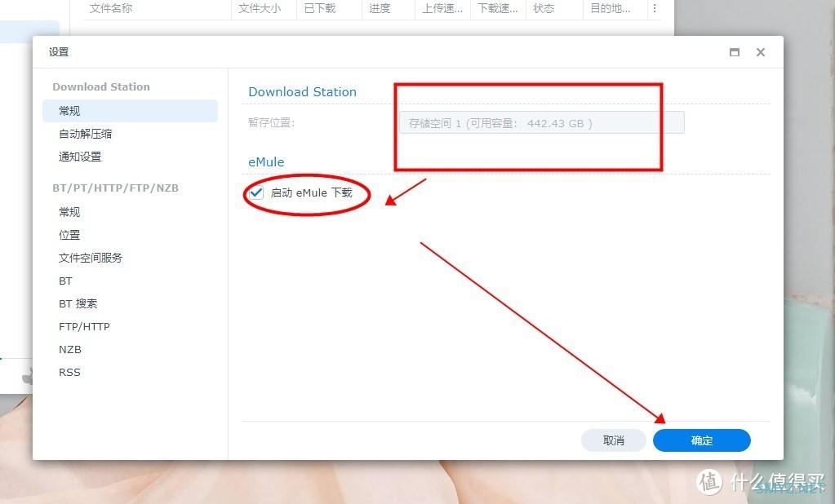Image resolution: width=835 pixels, height=504 pixels.
Task: Click the 取消 button
Action: coord(614,440)
